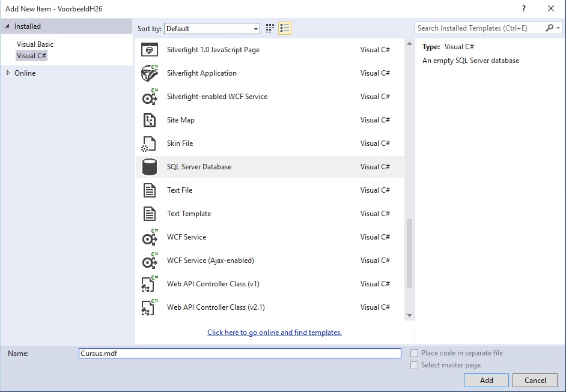Select the SQL Server Database cylinder icon

tap(150, 167)
